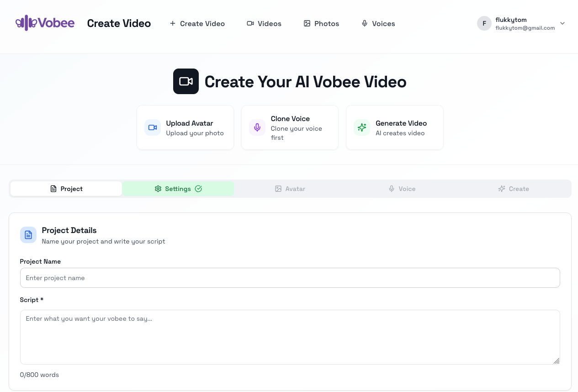The height and width of the screenshot is (392, 578).
Task: Select the Project step tab
Action: coord(66,189)
